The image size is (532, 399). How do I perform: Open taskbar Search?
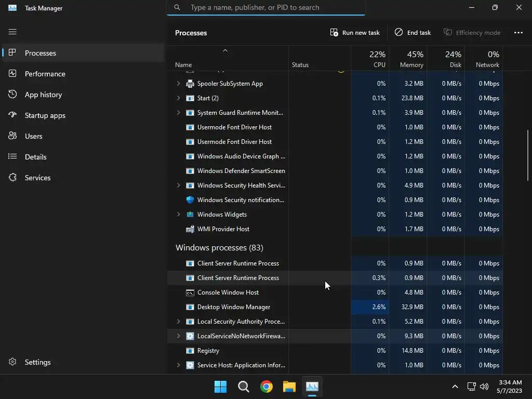[x=244, y=387]
